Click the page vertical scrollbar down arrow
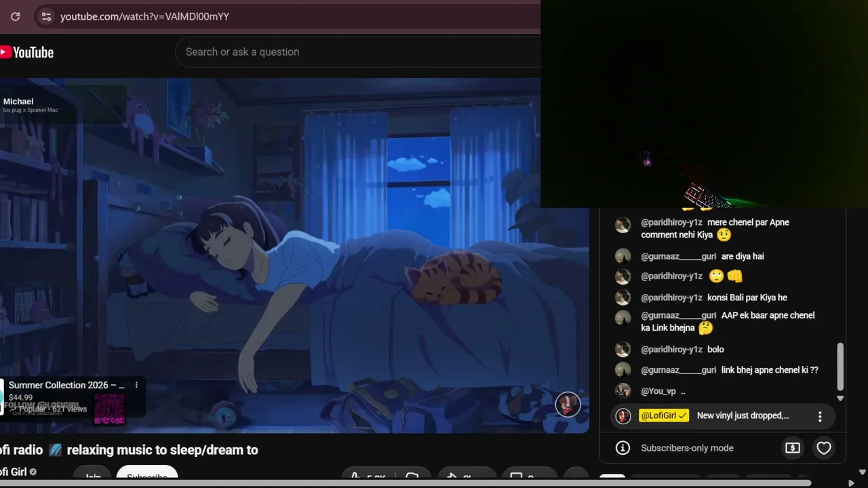 pos(863,472)
